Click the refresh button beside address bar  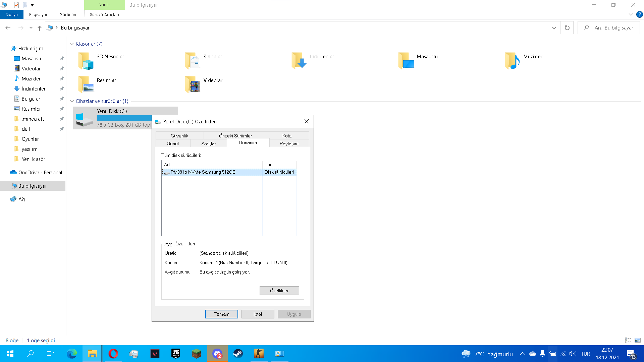tap(567, 28)
